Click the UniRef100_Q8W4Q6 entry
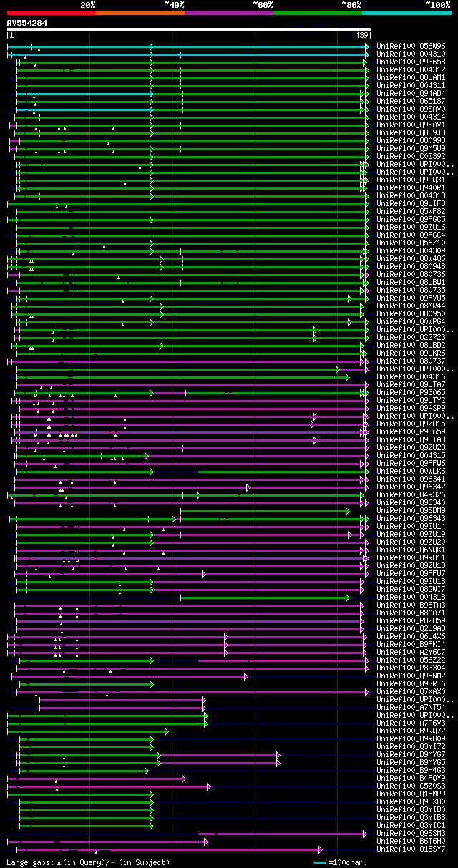This screenshot has height=868, width=458. [411, 258]
